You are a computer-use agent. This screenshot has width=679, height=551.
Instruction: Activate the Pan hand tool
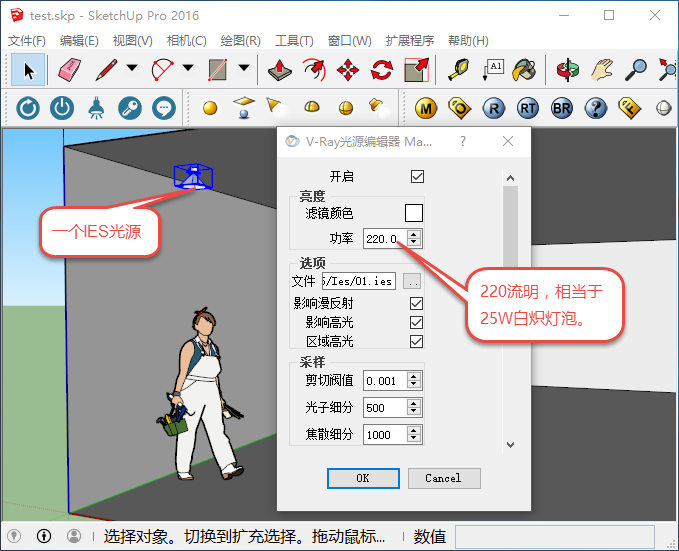pos(601,70)
